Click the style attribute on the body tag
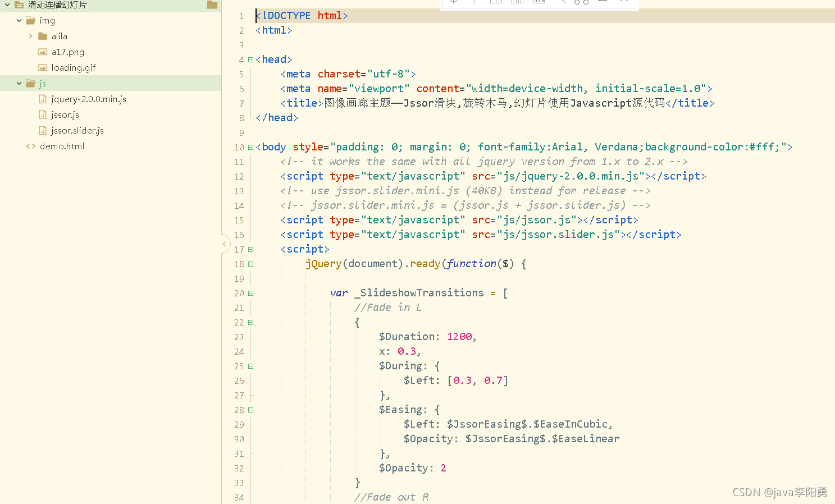The image size is (835, 504). [x=308, y=147]
